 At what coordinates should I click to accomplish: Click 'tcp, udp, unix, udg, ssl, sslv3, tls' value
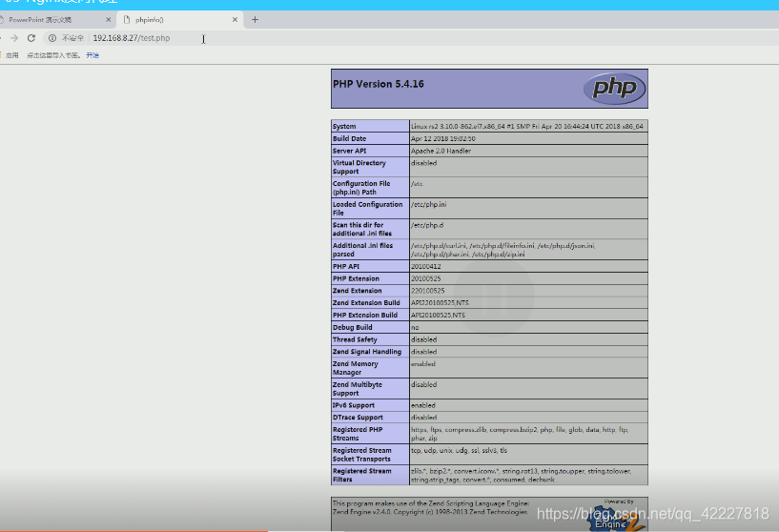click(459, 451)
